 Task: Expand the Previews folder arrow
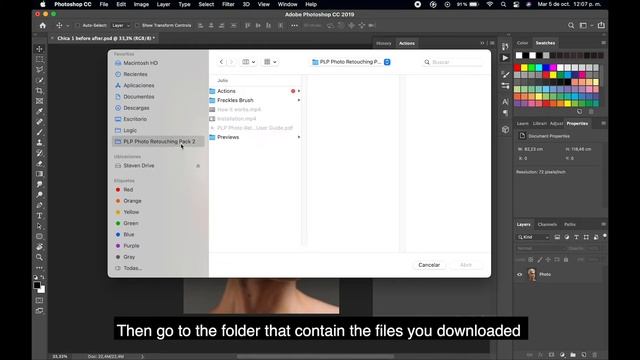click(299, 137)
